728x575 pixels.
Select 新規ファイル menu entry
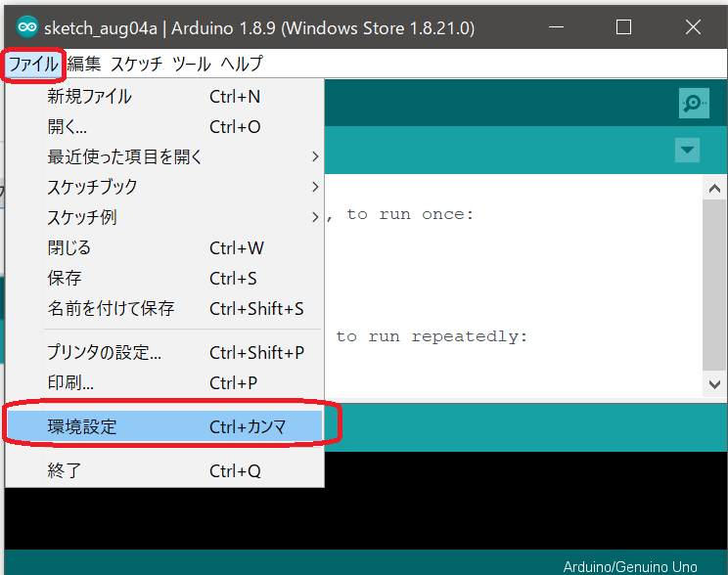164,97
